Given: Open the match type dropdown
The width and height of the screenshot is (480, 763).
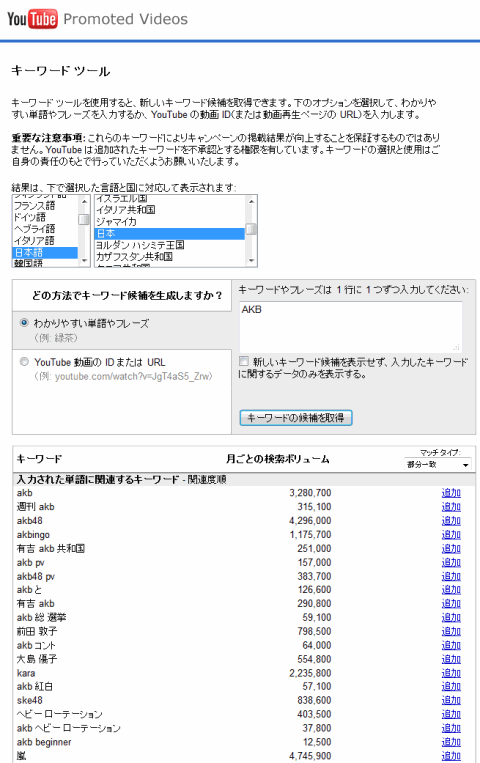Looking at the screenshot, I should [437, 465].
